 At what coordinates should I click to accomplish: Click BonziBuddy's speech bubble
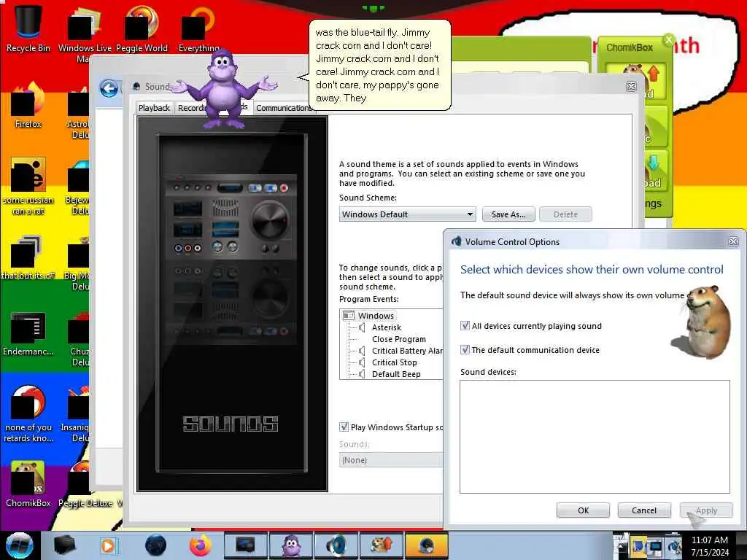point(379,65)
